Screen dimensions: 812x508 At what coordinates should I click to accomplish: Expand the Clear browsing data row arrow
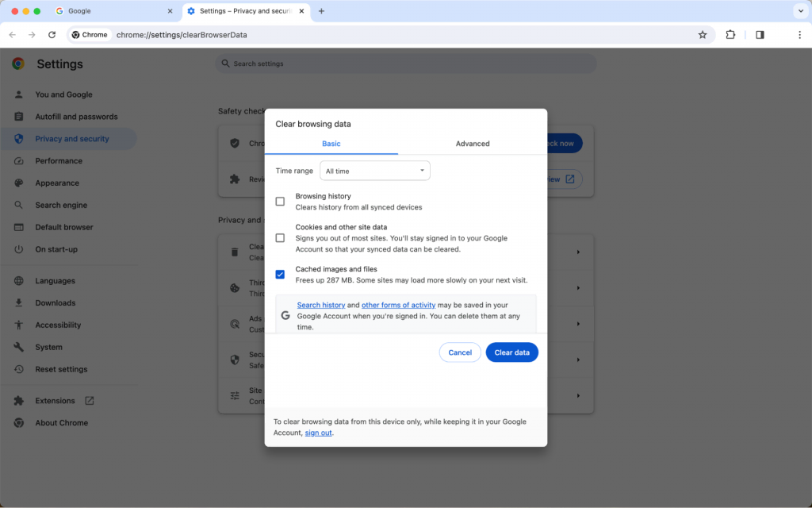coord(578,252)
